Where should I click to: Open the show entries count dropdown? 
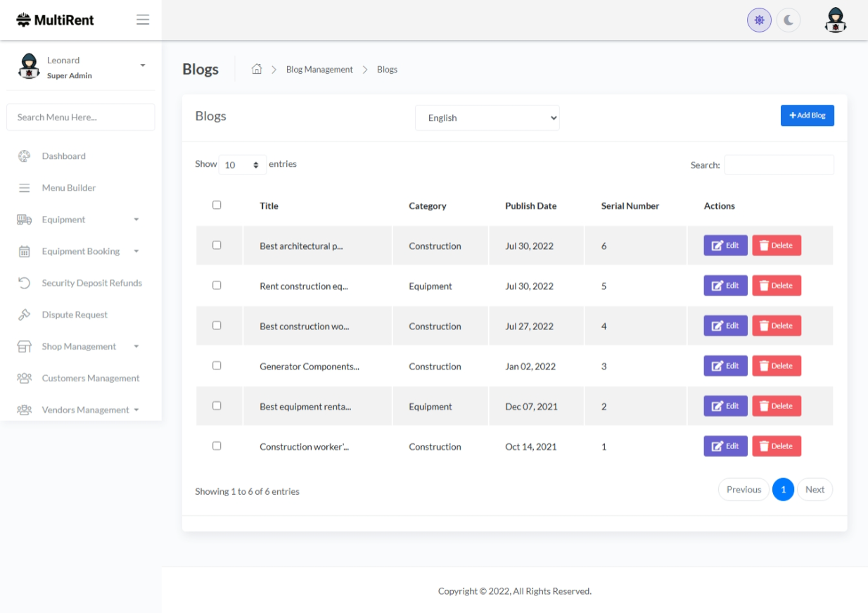[x=242, y=165]
